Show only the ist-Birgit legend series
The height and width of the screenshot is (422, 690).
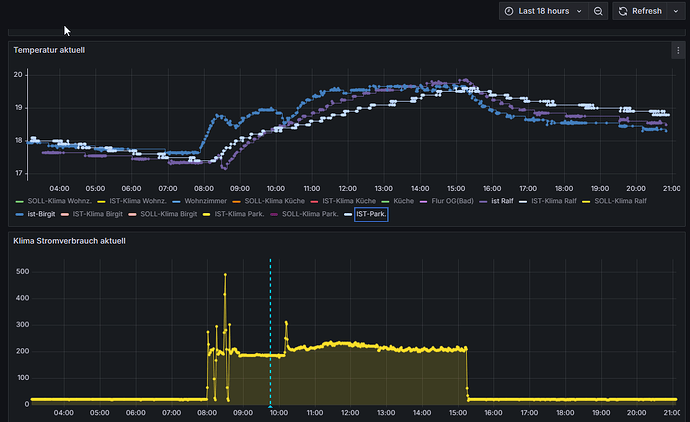[x=42, y=214]
